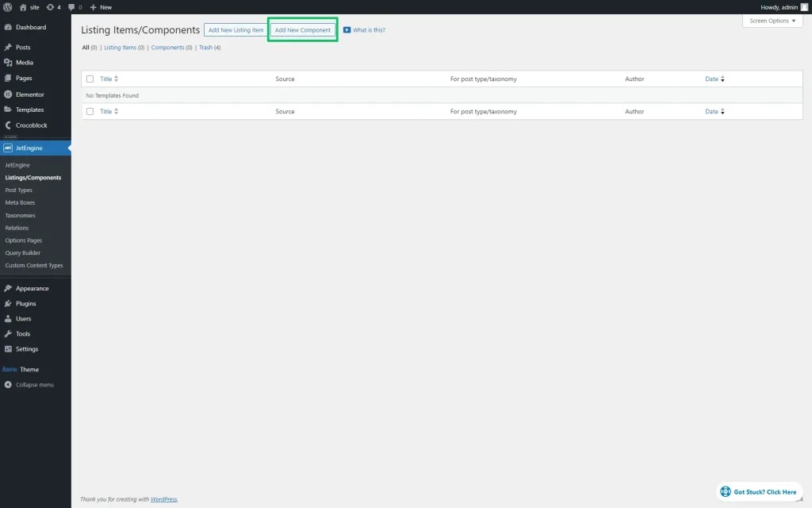The width and height of the screenshot is (812, 508).
Task: Tick the select-all checkbox in table footer
Action: pos(90,111)
